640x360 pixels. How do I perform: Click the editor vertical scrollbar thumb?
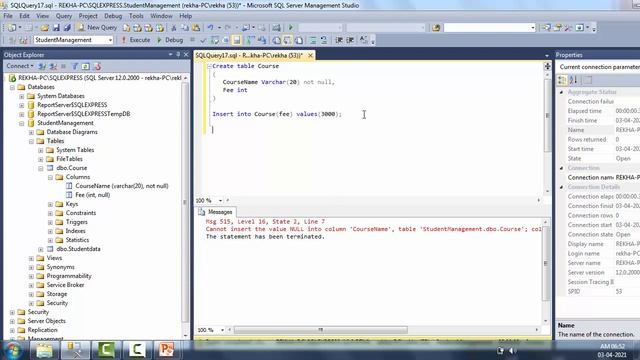547,115
